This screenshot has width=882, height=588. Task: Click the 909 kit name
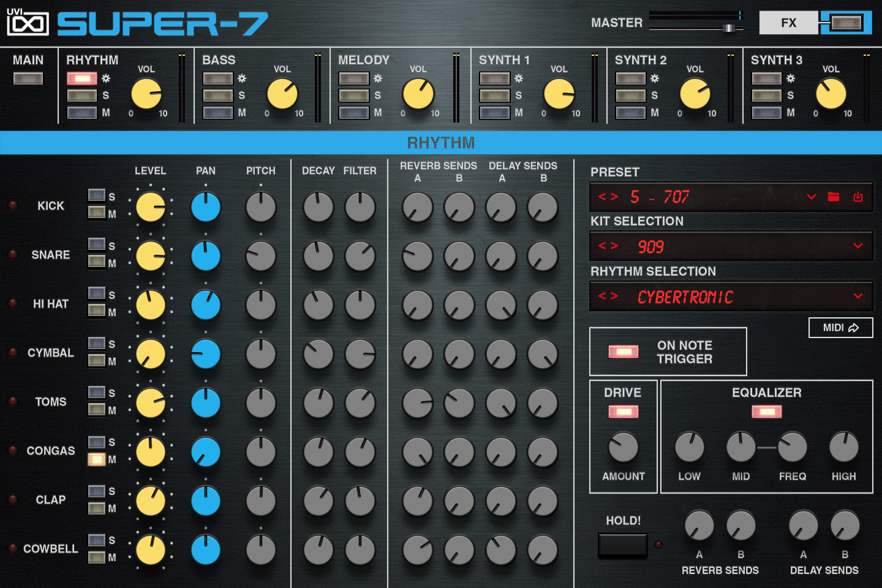click(x=650, y=247)
